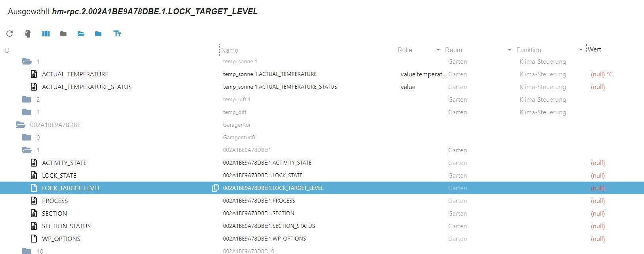Click (null) value of SECTION_STATUS row
Viewport: 644px width, 254px height.
click(598, 226)
